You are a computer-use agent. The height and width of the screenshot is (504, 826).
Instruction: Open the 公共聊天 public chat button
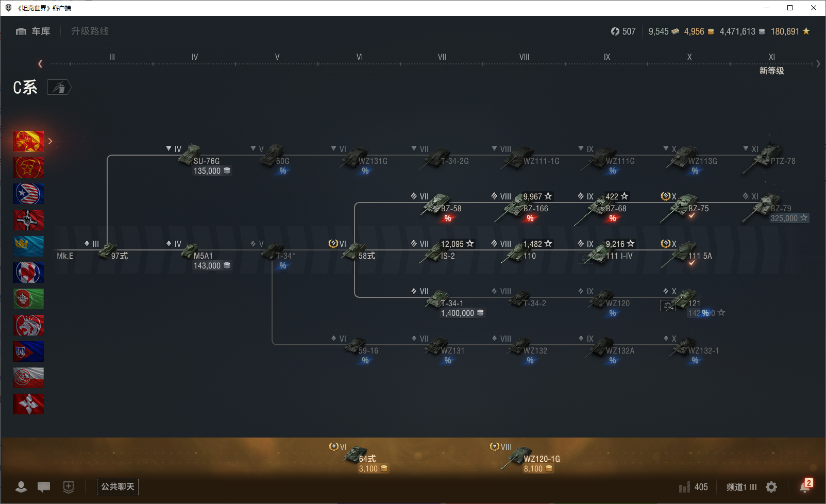[x=117, y=487]
